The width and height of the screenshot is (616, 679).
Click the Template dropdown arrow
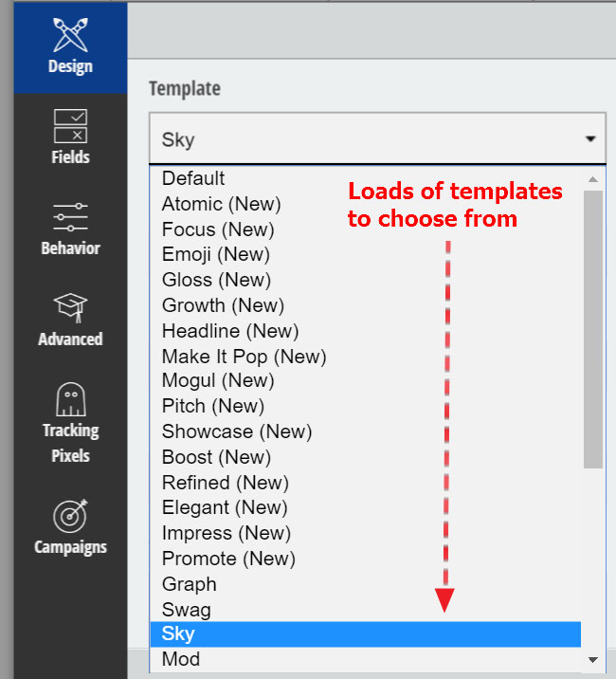coord(590,139)
